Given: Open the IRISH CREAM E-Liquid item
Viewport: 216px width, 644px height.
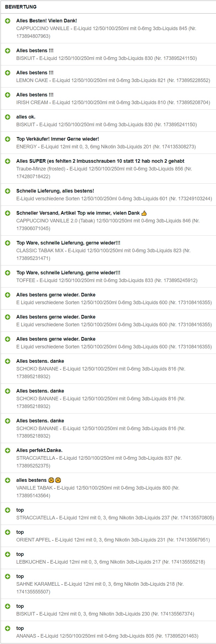Looking at the screenshot, I should 113,102.
